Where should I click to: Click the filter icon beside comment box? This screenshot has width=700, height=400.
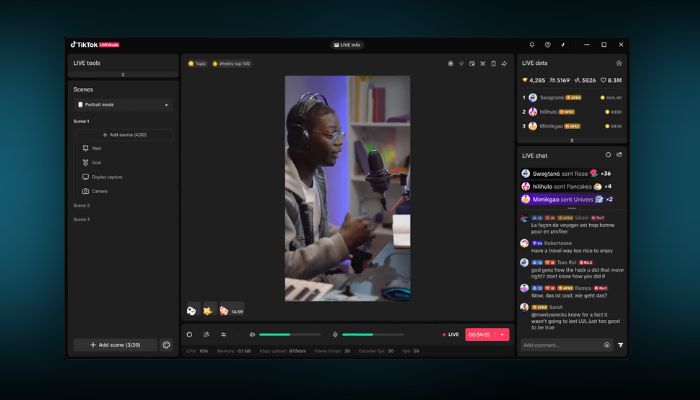pos(620,344)
